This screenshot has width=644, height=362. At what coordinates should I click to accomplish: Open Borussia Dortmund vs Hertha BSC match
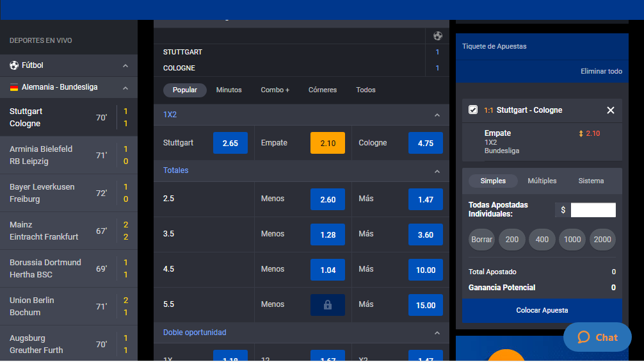68,268
